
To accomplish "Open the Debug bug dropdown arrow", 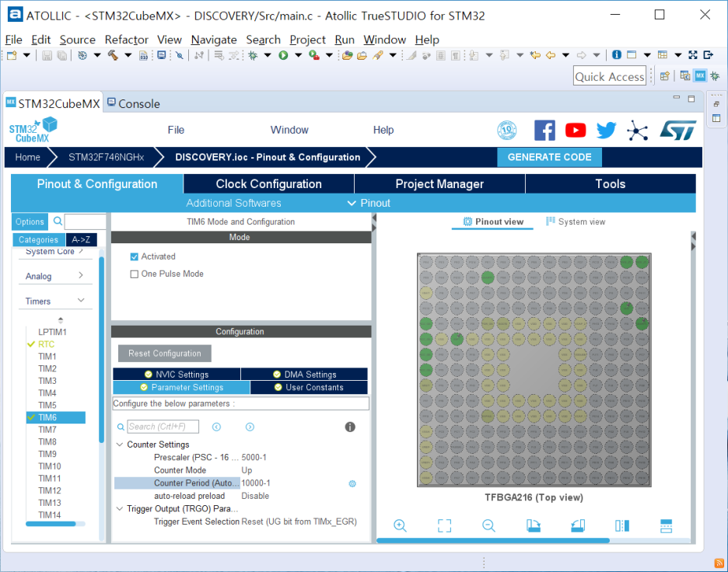I will click(268, 55).
